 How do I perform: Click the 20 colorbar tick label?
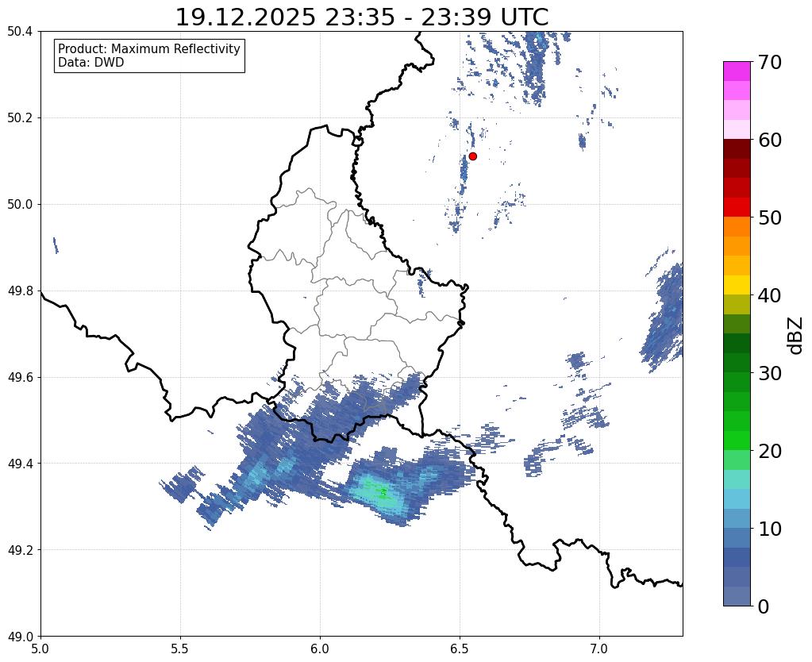[770, 451]
